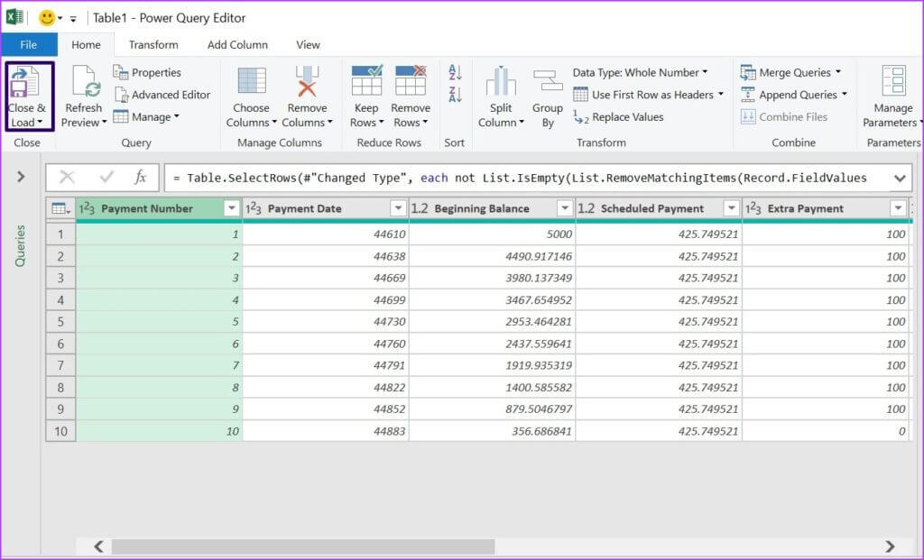Select row header 10
The height and width of the screenshot is (560, 924).
[60, 431]
